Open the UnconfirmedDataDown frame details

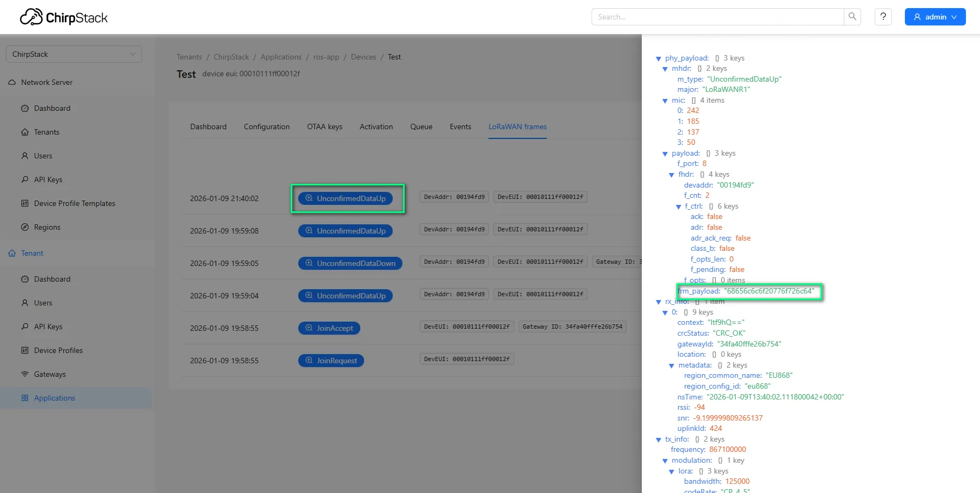point(350,263)
